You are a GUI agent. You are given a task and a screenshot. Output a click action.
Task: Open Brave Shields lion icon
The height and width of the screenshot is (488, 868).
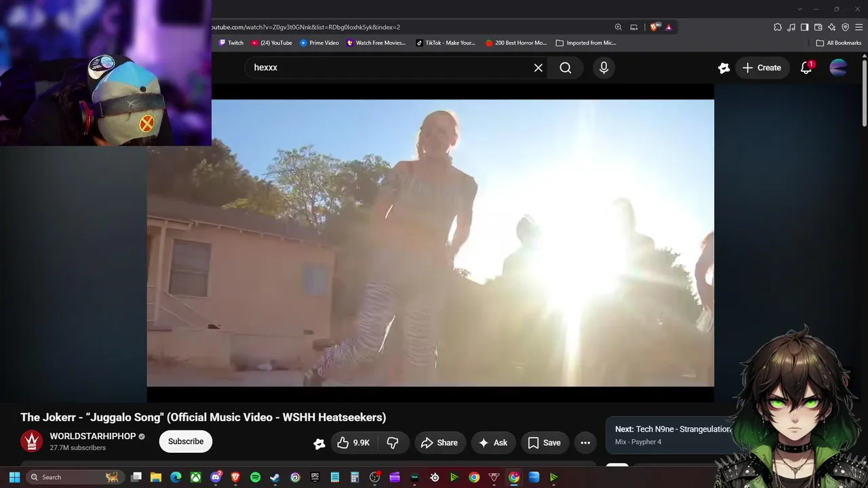[654, 27]
